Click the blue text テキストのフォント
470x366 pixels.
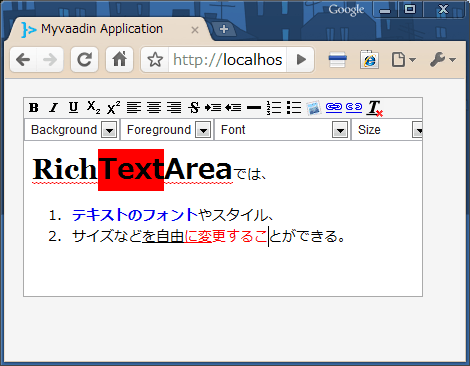[135, 215]
